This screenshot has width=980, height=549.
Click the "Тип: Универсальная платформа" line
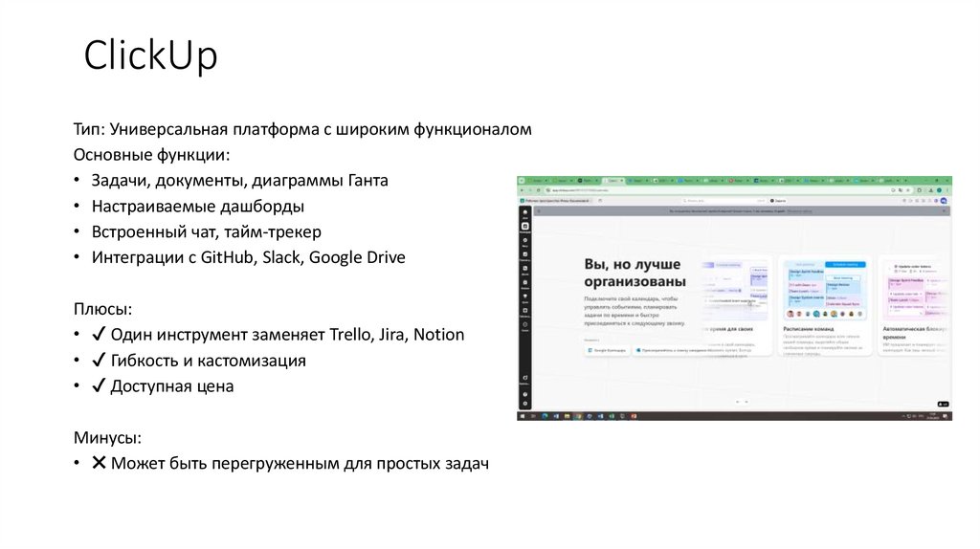tap(302, 129)
